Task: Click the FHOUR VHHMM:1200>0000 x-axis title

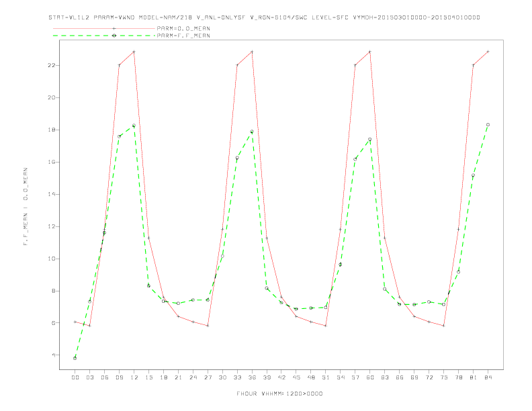Action: (279, 394)
